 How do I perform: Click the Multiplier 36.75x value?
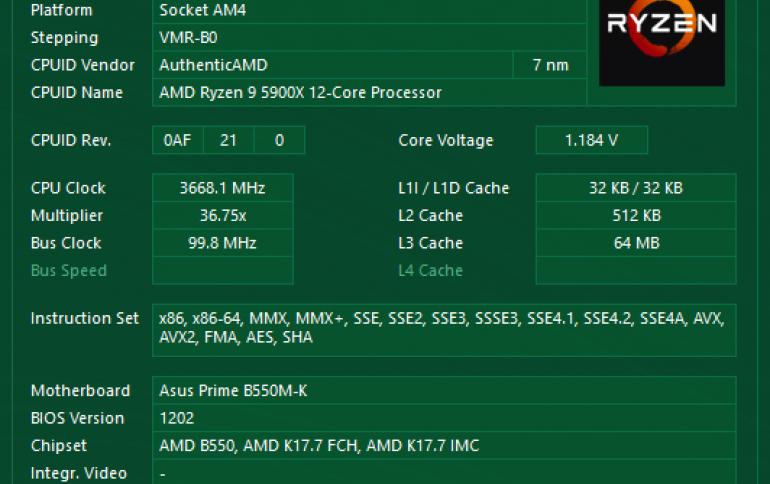(x=223, y=215)
